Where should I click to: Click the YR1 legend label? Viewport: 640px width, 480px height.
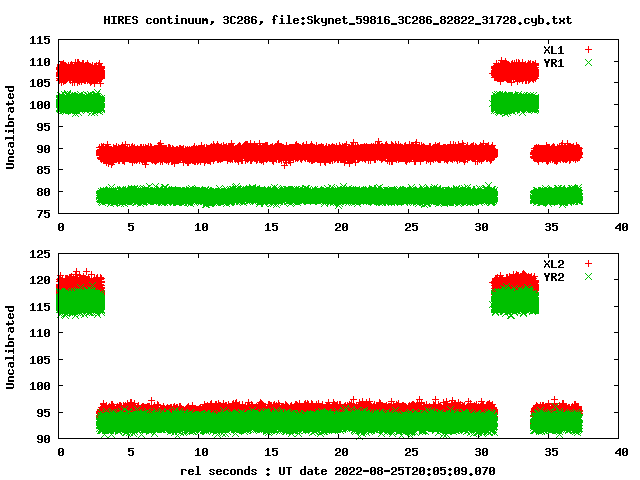(x=554, y=63)
